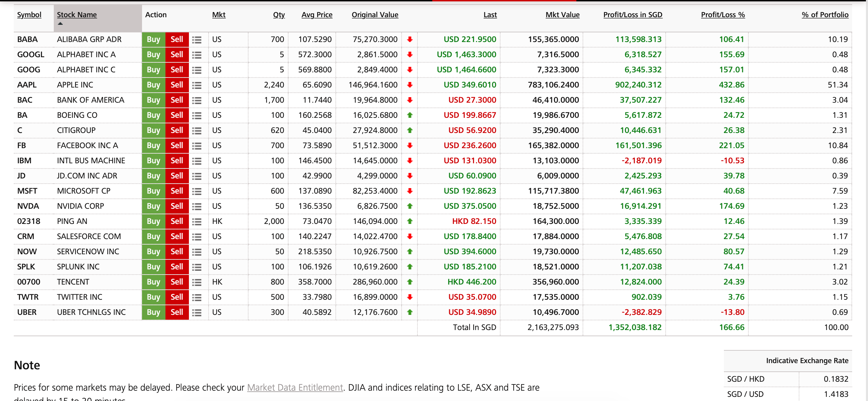Open the list menu icon for BABA row

pyautogui.click(x=197, y=40)
